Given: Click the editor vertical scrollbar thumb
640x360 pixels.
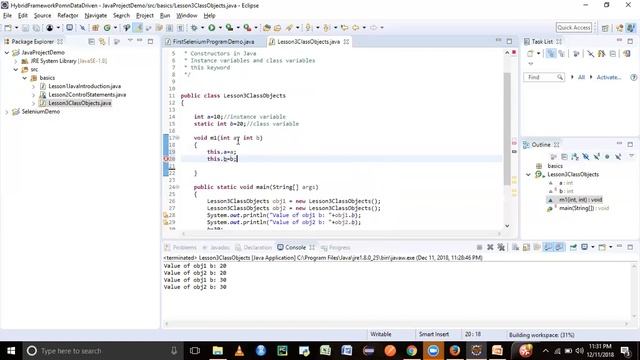Looking at the screenshot, I should pos(507,129).
